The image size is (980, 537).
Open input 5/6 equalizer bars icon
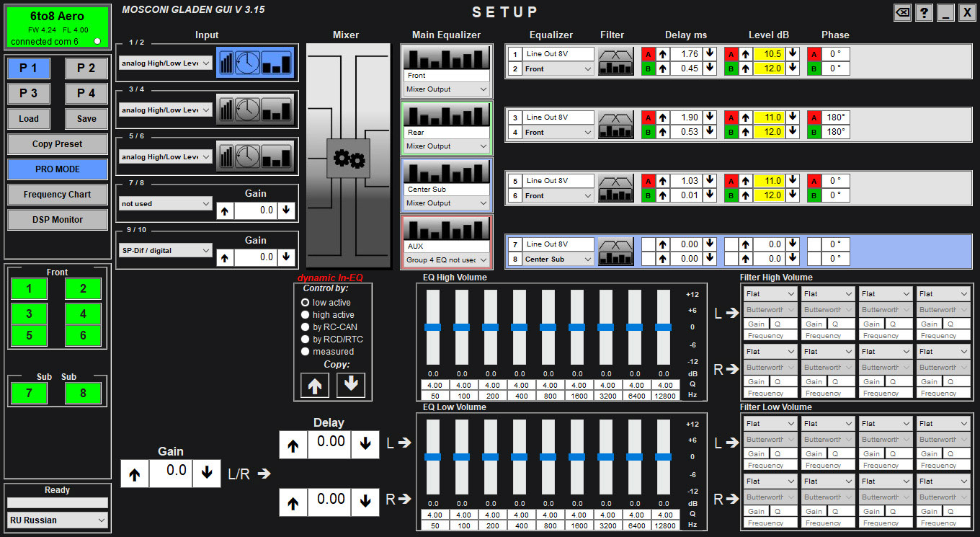point(277,156)
